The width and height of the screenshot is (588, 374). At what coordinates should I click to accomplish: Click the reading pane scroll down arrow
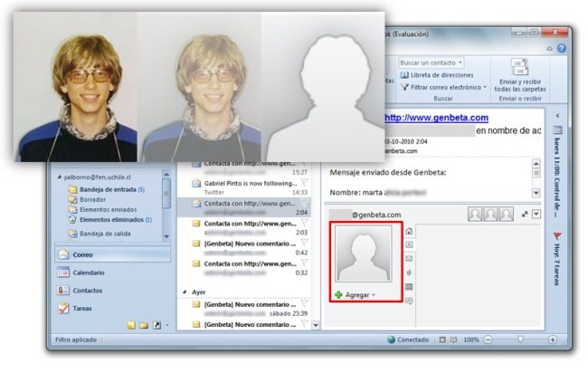point(536,193)
